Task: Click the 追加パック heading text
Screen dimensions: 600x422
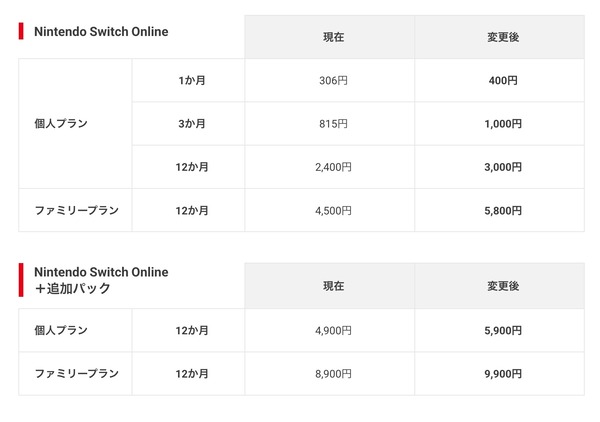Action: [x=72, y=288]
